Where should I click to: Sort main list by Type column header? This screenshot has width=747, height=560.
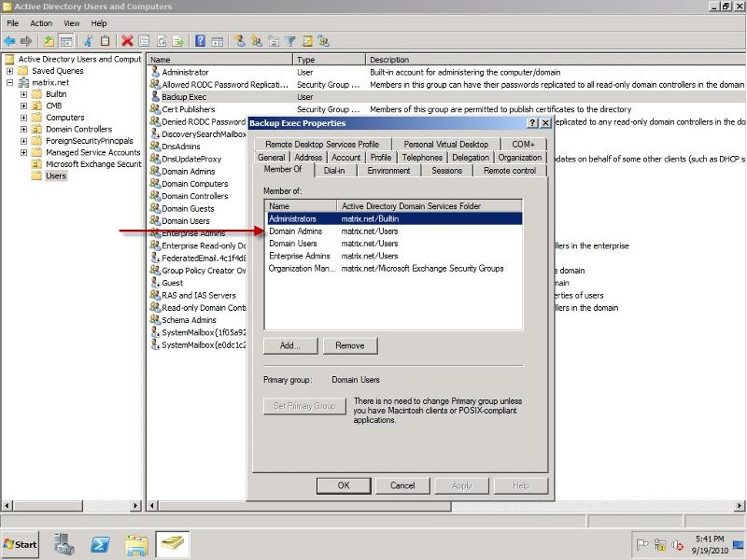[330, 60]
